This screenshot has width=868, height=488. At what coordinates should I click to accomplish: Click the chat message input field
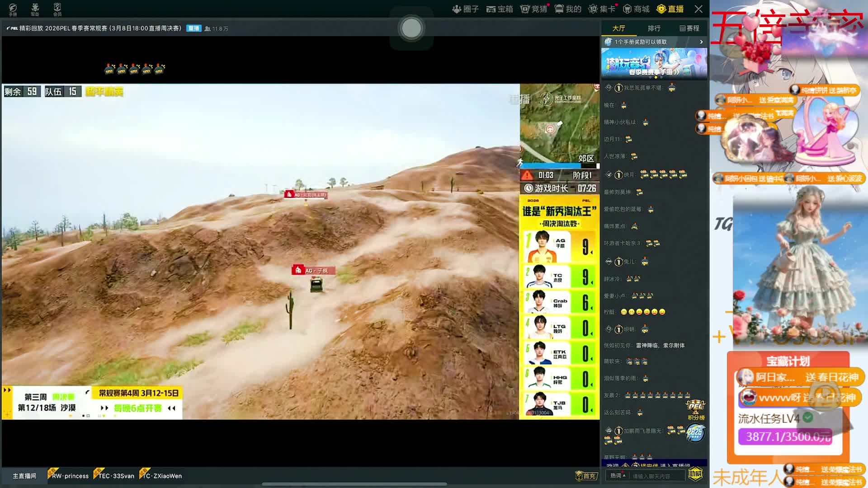[x=657, y=476]
